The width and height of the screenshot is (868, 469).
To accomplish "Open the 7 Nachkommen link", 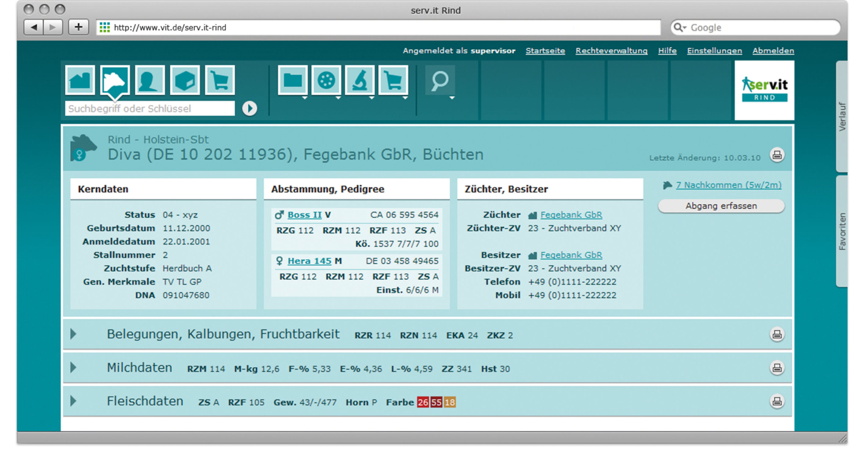I will (x=728, y=185).
